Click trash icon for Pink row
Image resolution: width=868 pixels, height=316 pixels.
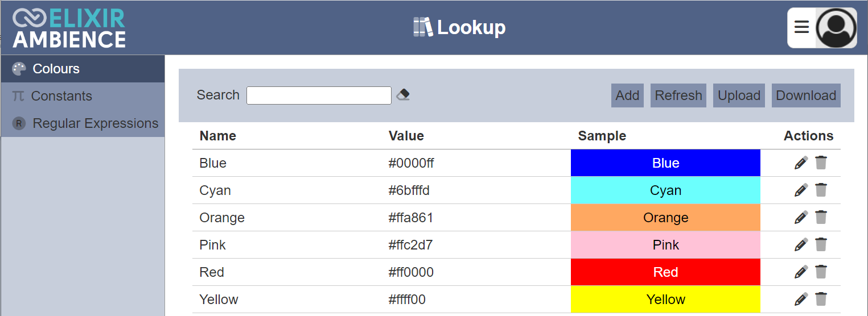821,245
